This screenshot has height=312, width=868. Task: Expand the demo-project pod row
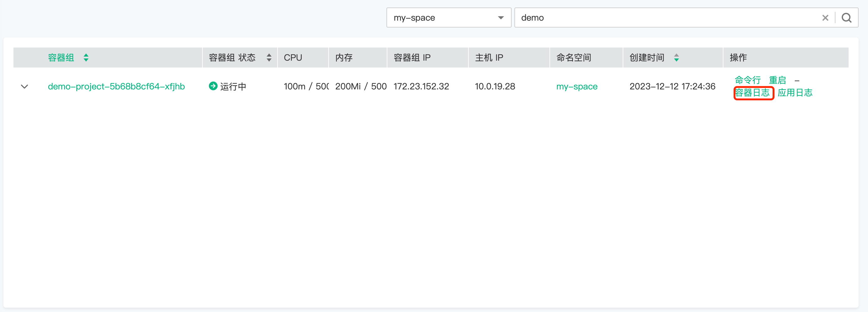pos(24,87)
